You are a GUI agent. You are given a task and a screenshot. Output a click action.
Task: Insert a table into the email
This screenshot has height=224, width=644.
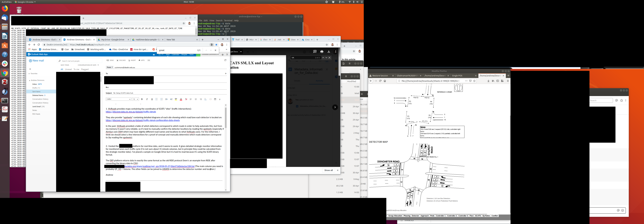pyautogui.click(x=215, y=99)
